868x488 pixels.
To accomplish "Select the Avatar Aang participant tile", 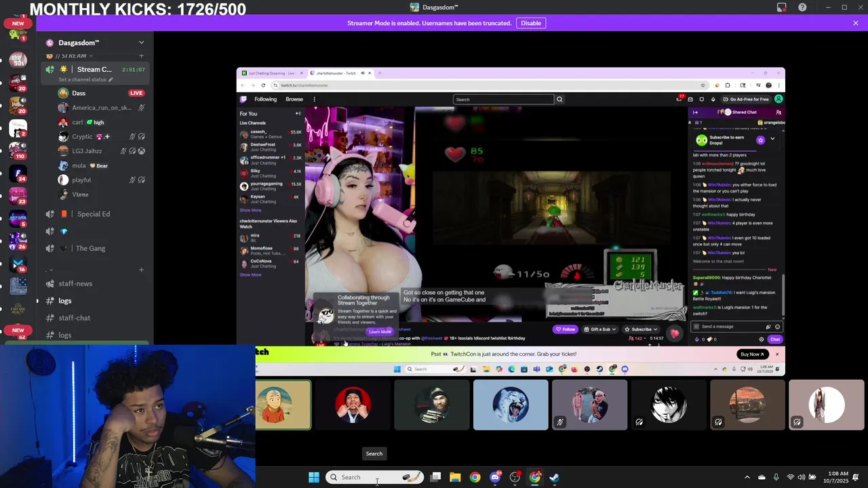I will click(x=283, y=405).
